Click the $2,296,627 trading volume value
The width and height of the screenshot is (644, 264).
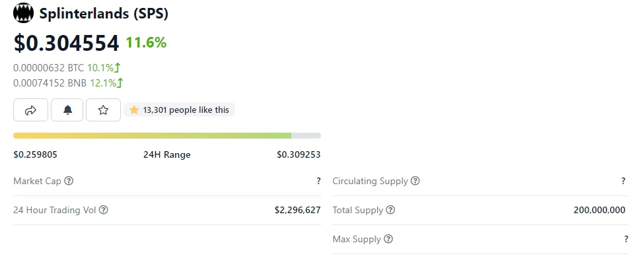298,211
